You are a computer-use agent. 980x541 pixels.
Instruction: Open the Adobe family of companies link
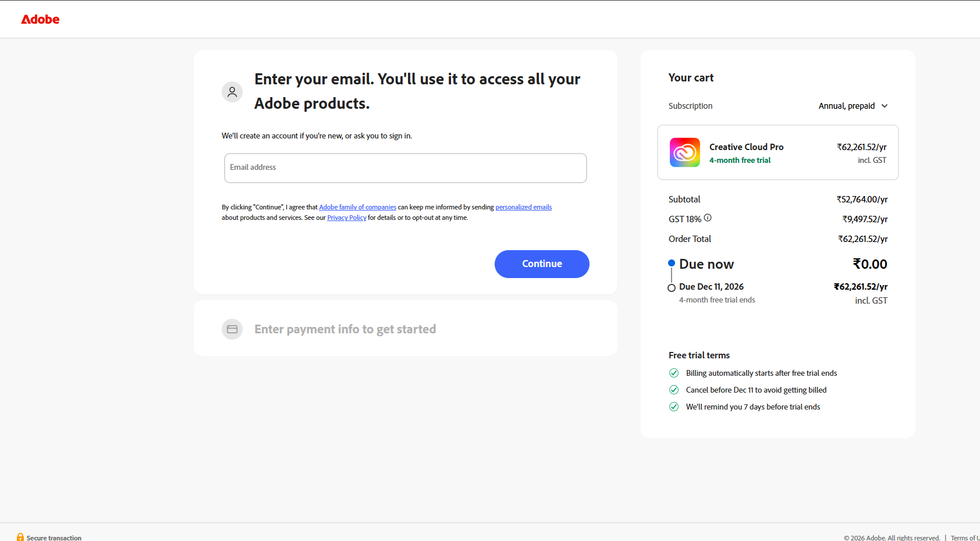pos(357,207)
